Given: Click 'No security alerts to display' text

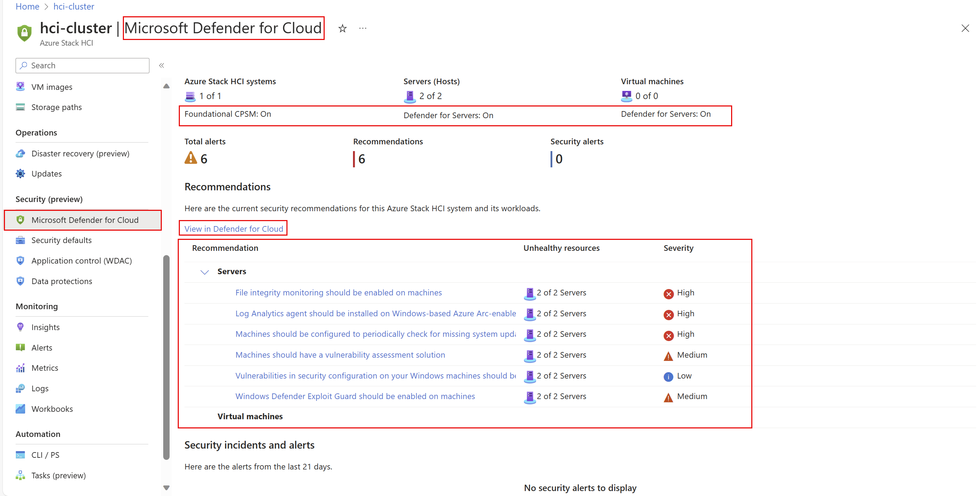Looking at the screenshot, I should (x=580, y=488).
